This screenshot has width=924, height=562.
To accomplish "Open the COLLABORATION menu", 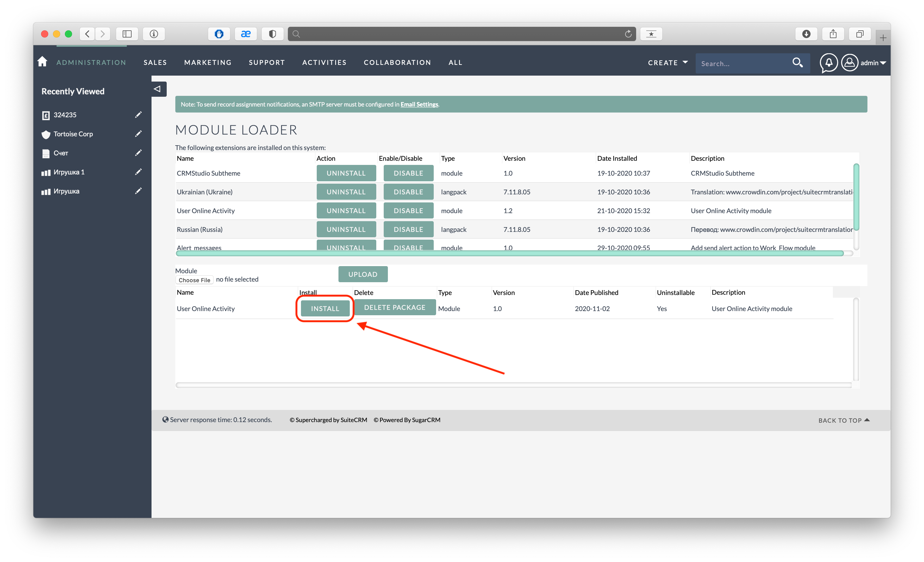I will pyautogui.click(x=397, y=62).
